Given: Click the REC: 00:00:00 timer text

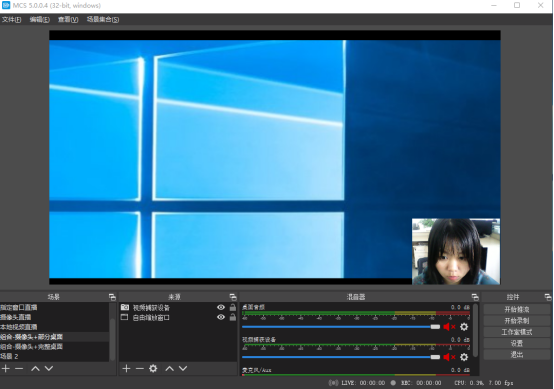Looking at the screenshot, I should click(x=421, y=383).
